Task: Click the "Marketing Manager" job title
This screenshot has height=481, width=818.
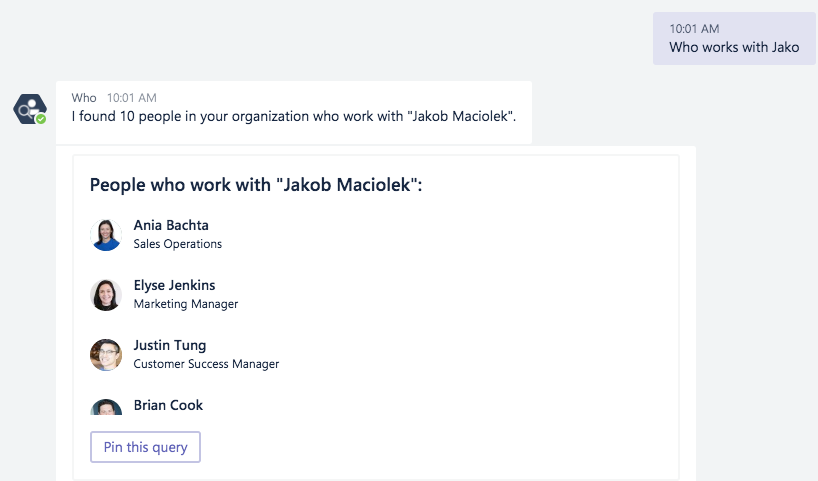Action: pos(186,304)
